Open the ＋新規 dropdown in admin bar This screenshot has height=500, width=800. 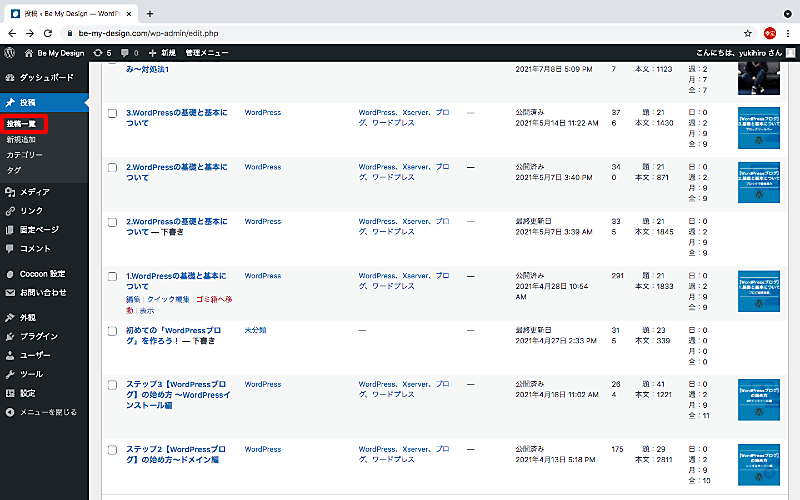pos(161,52)
